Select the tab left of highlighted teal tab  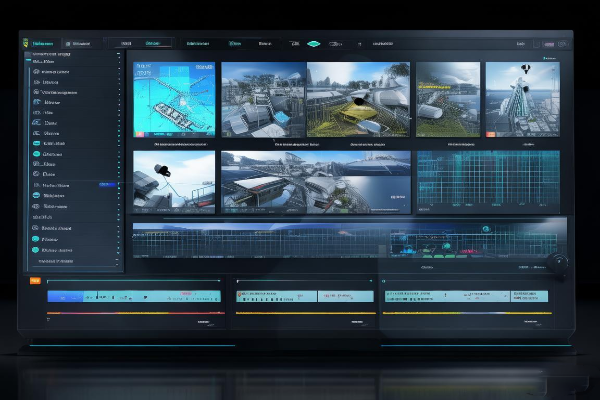[x=125, y=44]
